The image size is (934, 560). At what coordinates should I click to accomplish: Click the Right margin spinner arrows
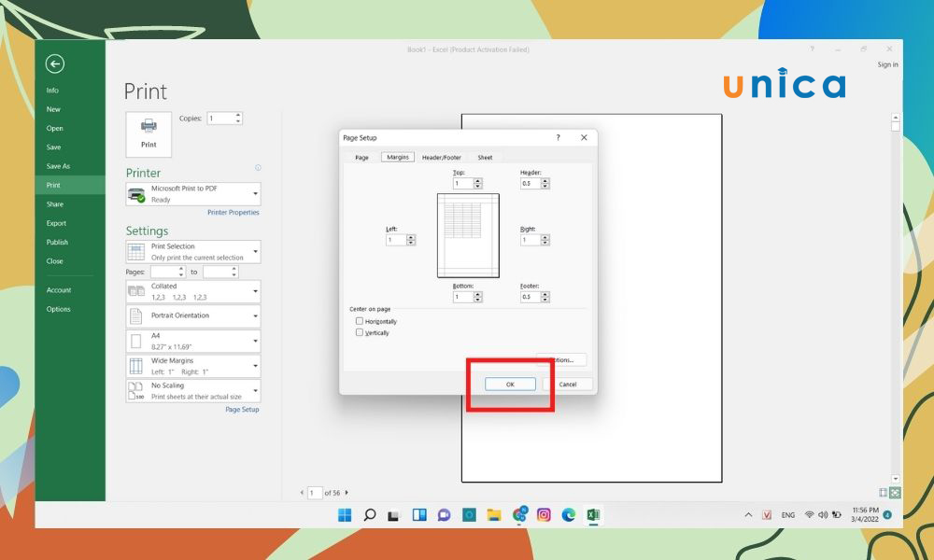pos(545,240)
